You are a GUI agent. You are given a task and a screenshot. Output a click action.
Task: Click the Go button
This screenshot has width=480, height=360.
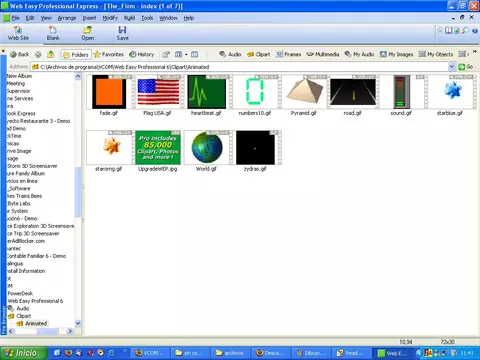pos(466,67)
